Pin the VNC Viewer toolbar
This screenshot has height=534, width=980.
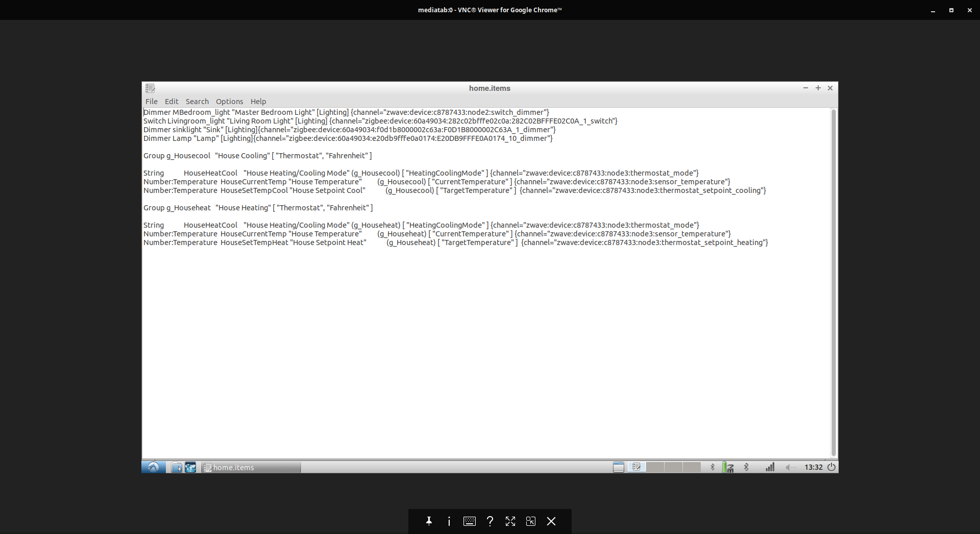[429, 521]
